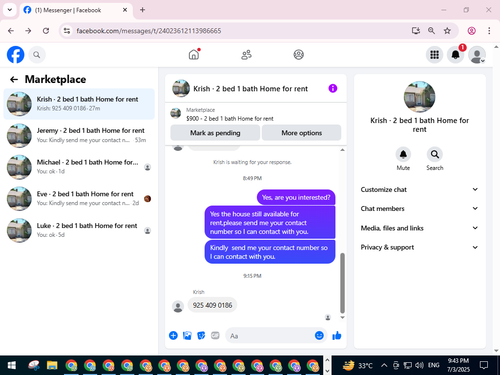Open more actions plus icon in composer
The height and width of the screenshot is (375, 500).
click(173, 335)
